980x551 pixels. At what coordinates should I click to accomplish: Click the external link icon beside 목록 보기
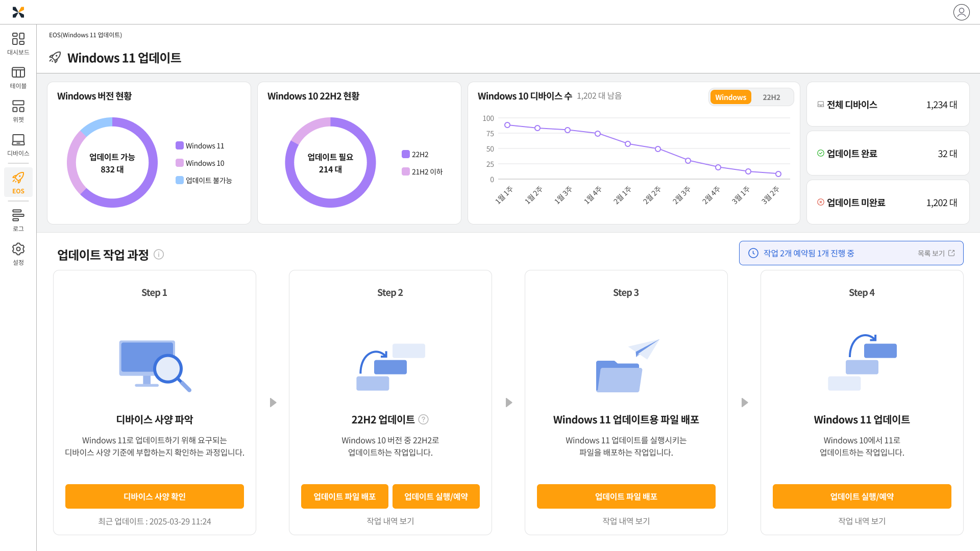(951, 253)
